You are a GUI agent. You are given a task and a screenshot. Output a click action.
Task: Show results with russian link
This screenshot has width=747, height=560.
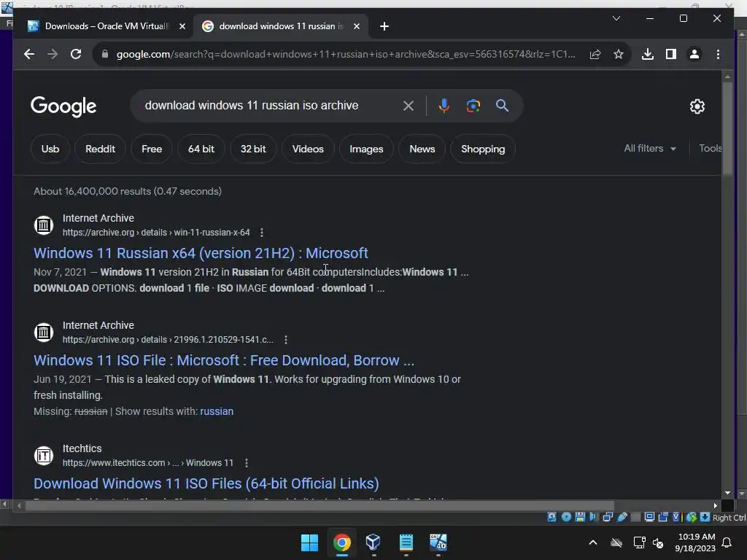(x=217, y=411)
